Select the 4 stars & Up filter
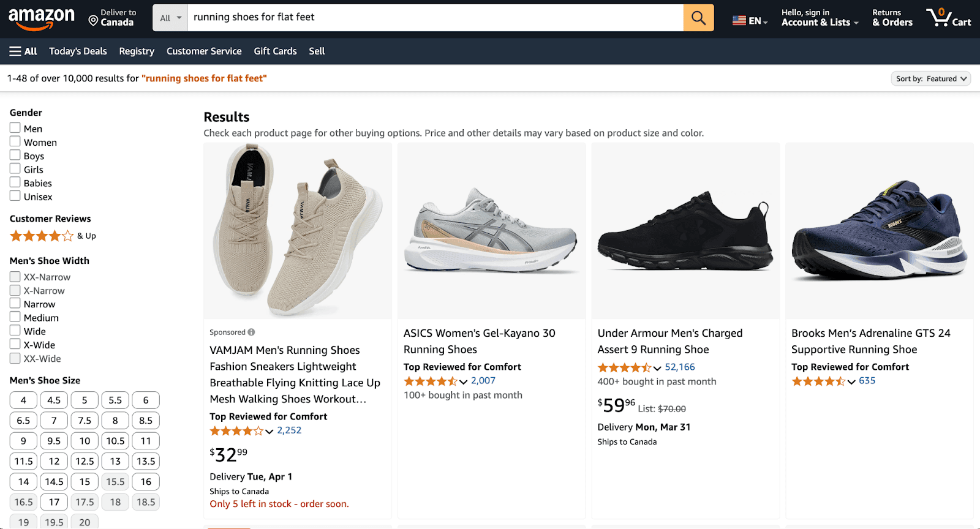Screen dimensions: 980x529 pos(41,235)
